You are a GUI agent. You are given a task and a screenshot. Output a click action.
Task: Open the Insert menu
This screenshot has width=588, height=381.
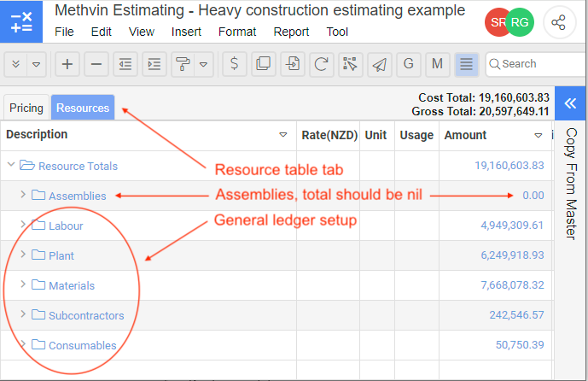click(x=186, y=32)
